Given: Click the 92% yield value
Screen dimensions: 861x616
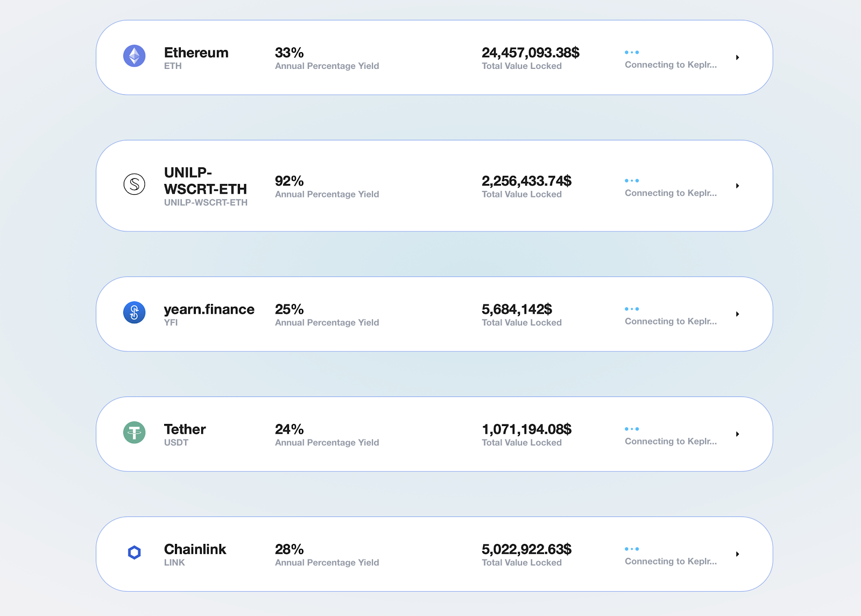Looking at the screenshot, I should coord(290,181).
